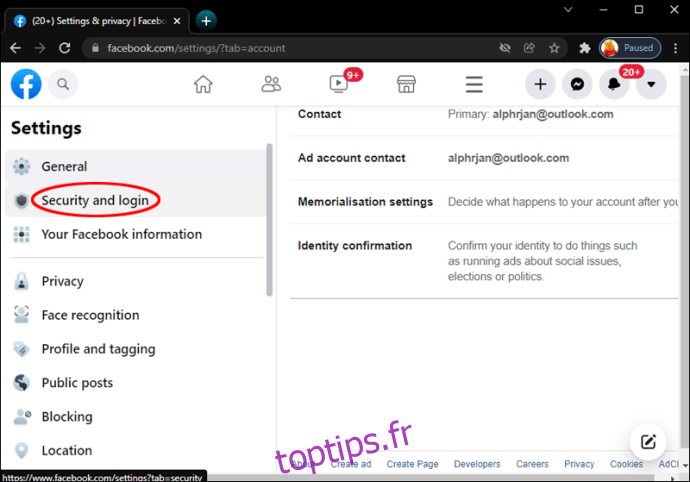This screenshot has height=482, width=690.
Task: Open notifications bell icon
Action: click(x=614, y=84)
